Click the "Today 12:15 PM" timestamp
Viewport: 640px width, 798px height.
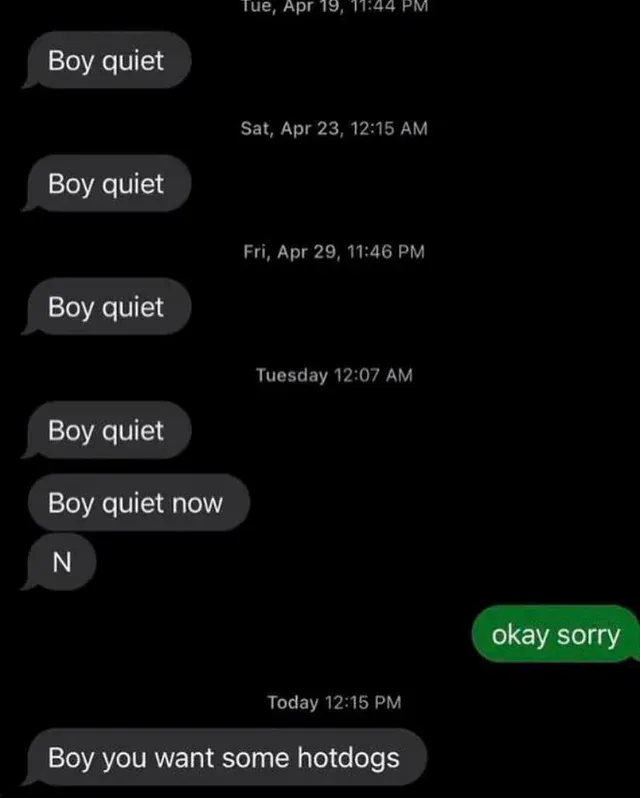[334, 702]
